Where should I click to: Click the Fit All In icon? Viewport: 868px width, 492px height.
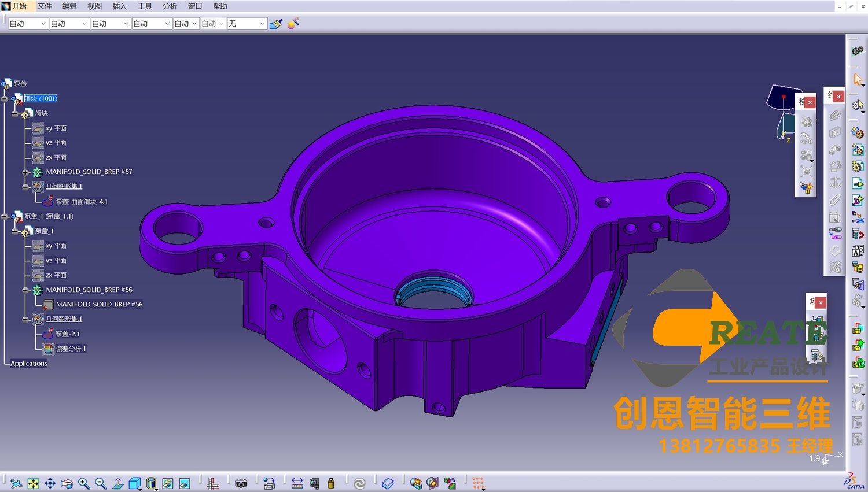tap(33, 483)
